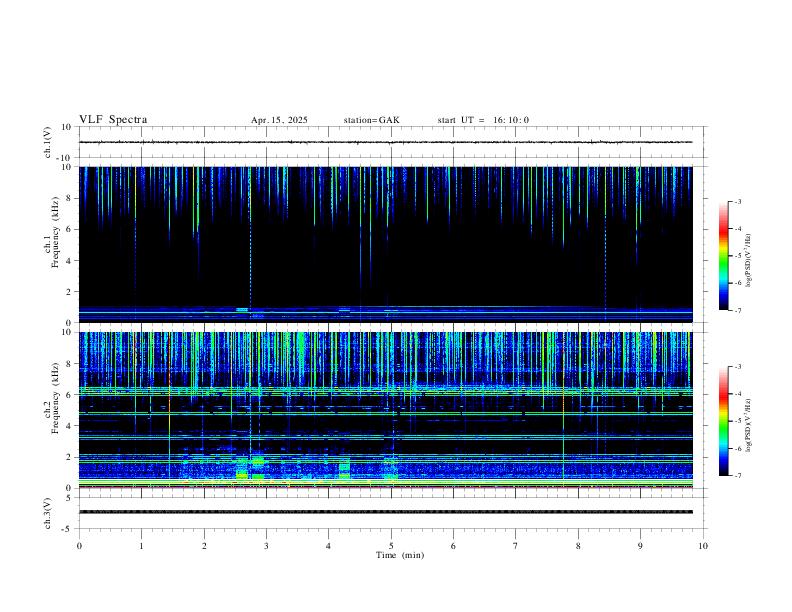Click the ch.1 spectrogram color scale bar
This screenshot has height=612, width=792.
point(723,256)
